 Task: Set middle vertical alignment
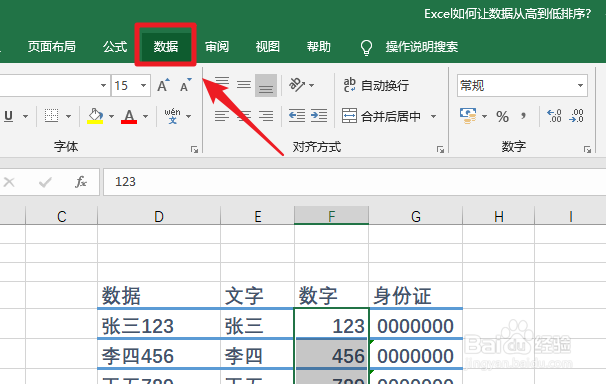pyautogui.click(x=244, y=85)
